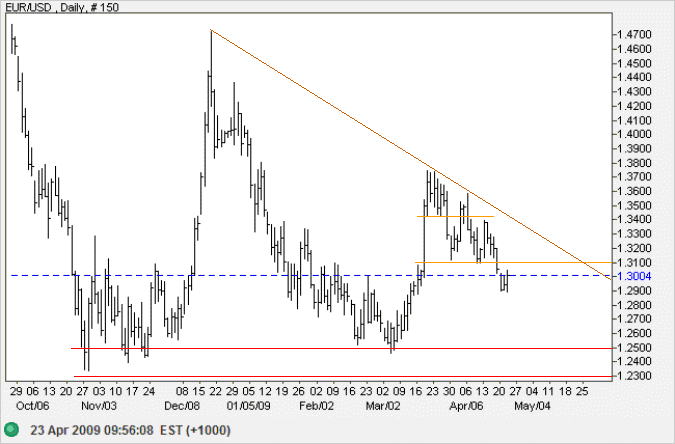Image resolution: width=675 pixels, height=444 pixels.
Task: Click the 1.4400 price axis label
Action: pyautogui.click(x=635, y=77)
